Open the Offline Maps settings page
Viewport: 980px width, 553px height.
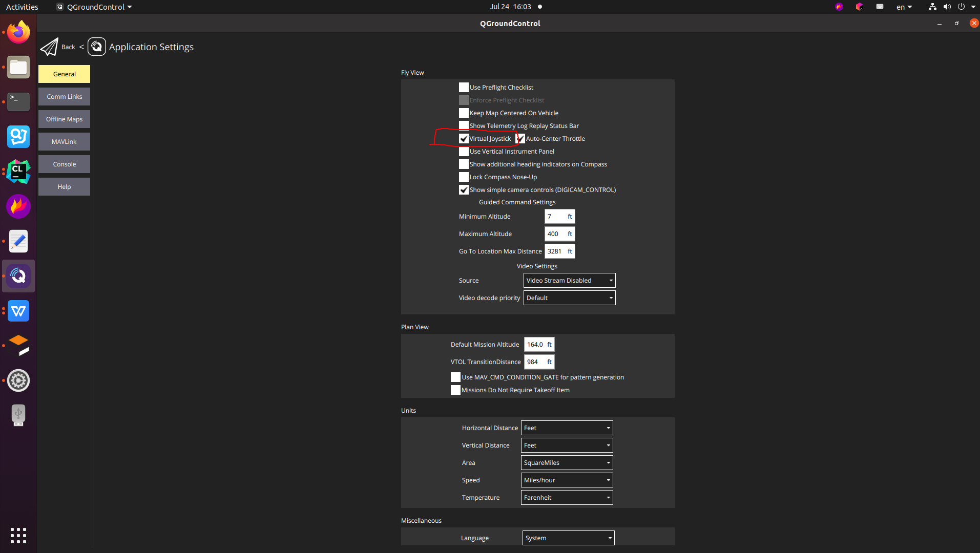point(64,119)
